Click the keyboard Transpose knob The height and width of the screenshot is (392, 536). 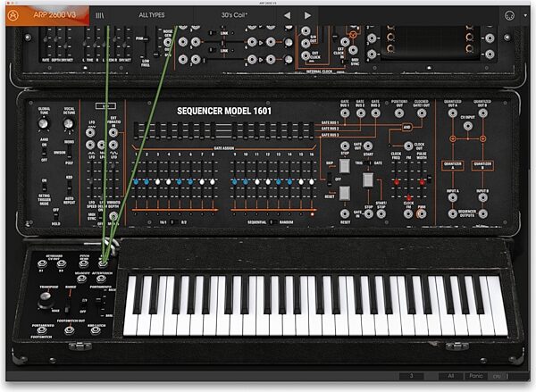coord(46,298)
